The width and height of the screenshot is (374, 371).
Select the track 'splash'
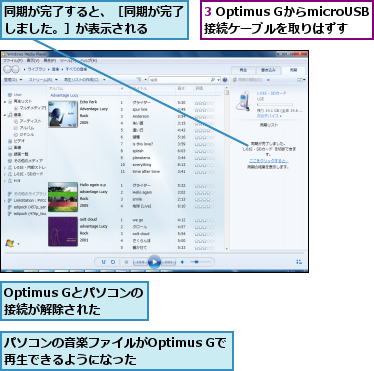tap(138, 151)
